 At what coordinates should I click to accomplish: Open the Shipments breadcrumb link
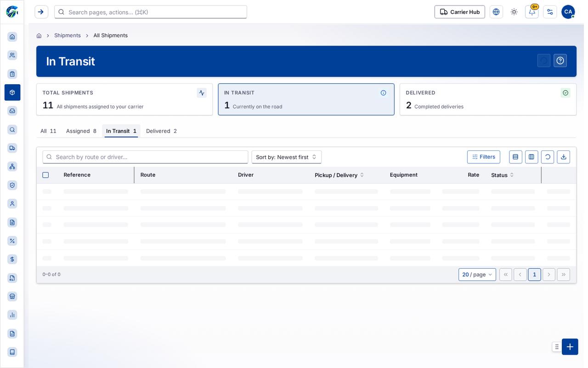pos(68,35)
